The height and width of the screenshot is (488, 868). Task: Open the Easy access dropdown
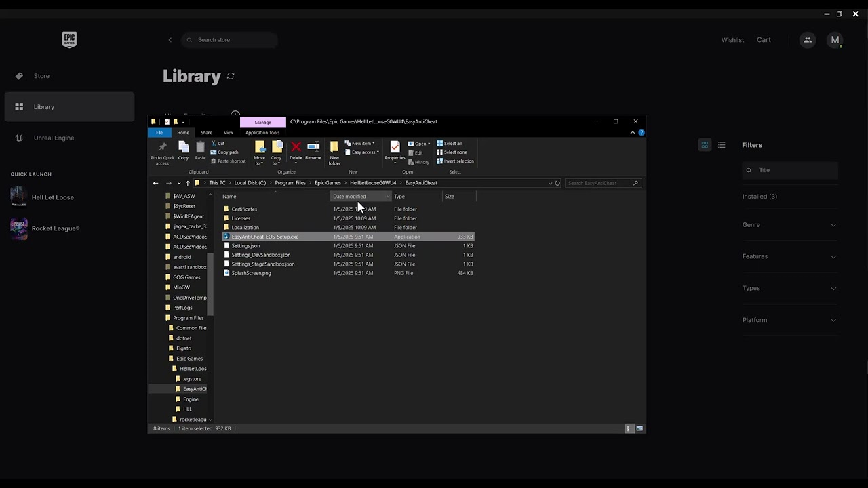tap(362, 152)
